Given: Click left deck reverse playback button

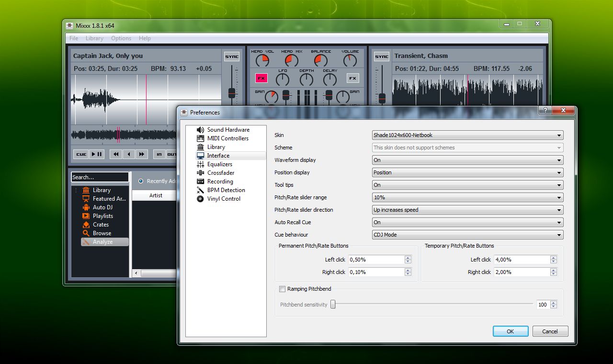Looking at the screenshot, I should (x=128, y=154).
